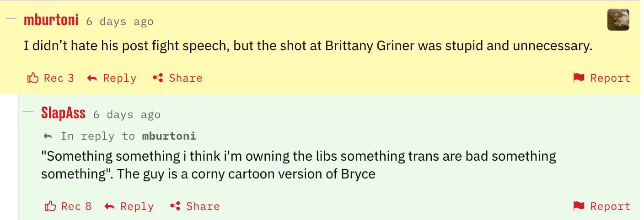Open SlapAss's user profile link
This screenshot has width=644, height=220.
point(63,113)
